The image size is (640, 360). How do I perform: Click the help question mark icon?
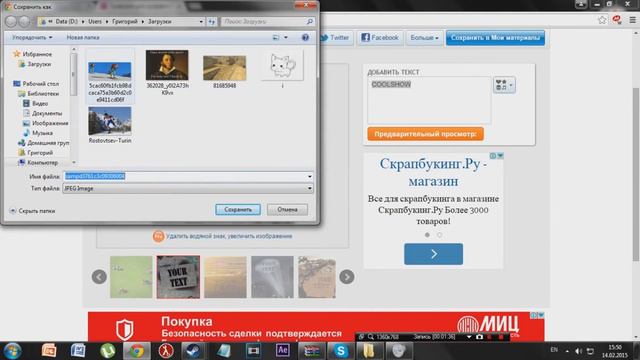305,38
